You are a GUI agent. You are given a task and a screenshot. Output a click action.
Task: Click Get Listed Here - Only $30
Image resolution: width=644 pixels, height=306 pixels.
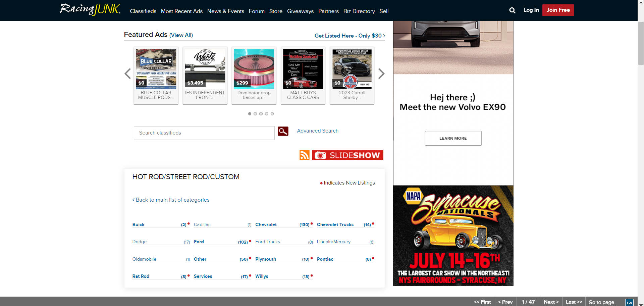tap(350, 36)
